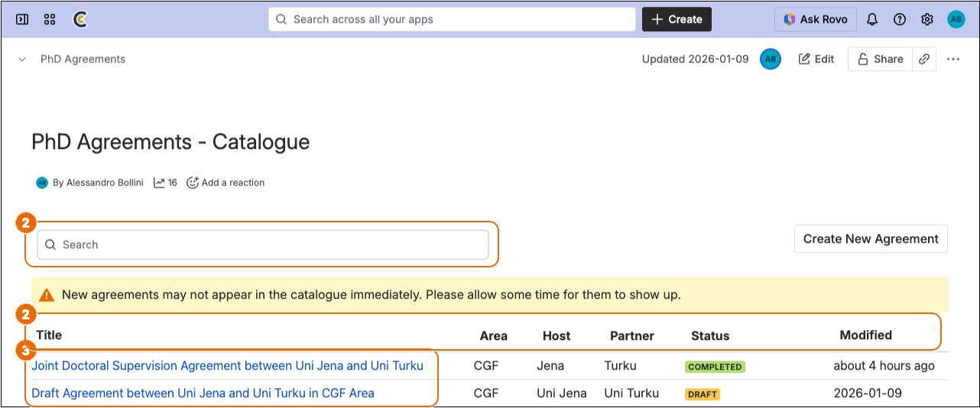The image size is (980, 408).
Task: Copy the page link icon
Action: tap(924, 59)
